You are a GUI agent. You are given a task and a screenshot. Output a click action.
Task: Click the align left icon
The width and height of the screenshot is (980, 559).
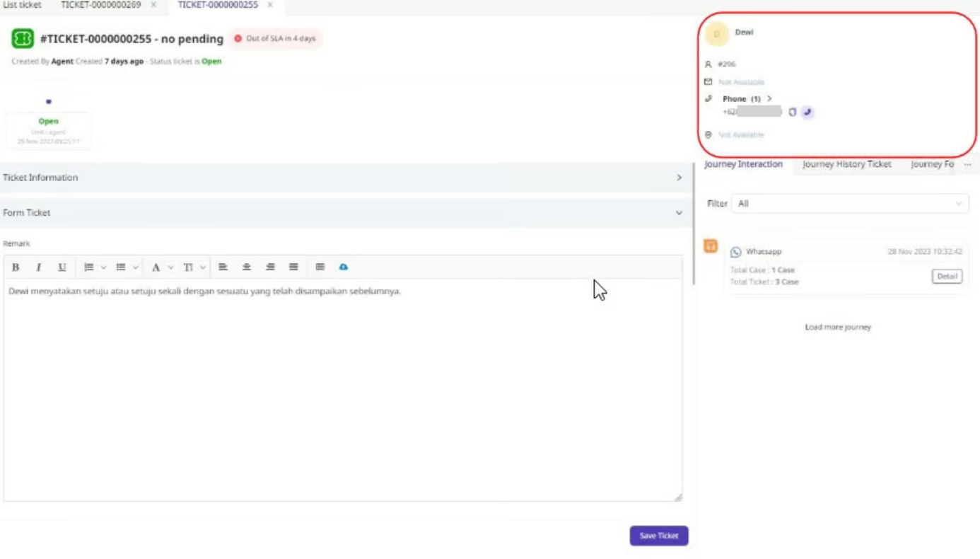(223, 267)
